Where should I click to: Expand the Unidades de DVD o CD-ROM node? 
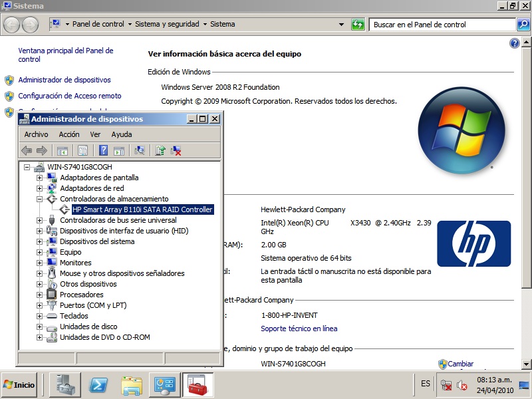click(39, 337)
